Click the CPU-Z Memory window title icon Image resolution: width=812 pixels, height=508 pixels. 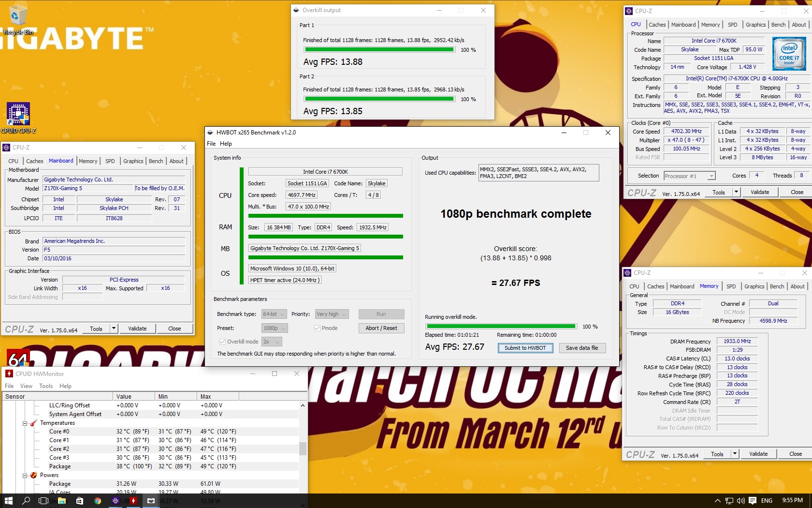point(627,273)
